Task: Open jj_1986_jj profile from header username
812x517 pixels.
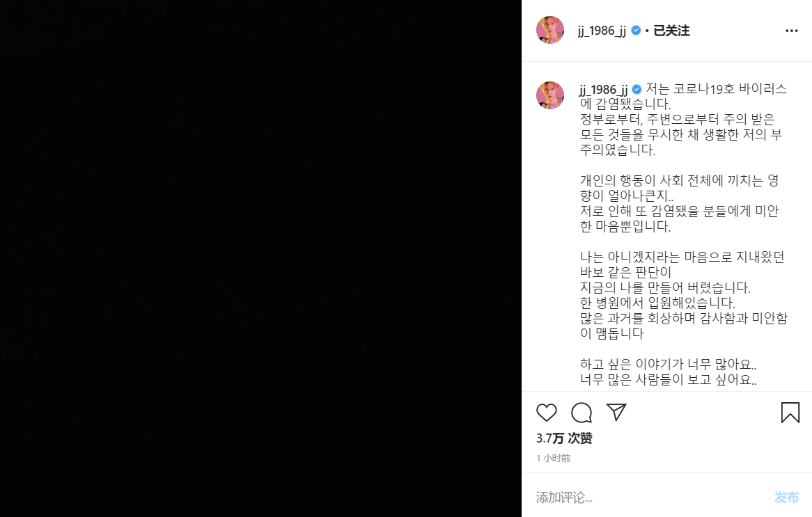Action: (602, 31)
